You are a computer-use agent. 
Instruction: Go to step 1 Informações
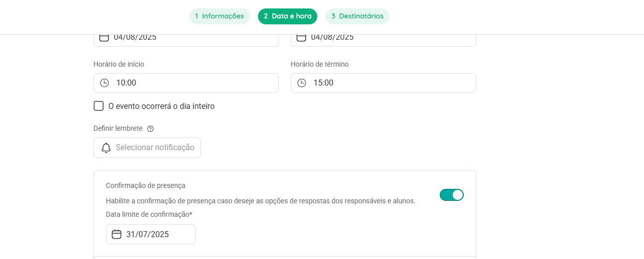pos(219,16)
